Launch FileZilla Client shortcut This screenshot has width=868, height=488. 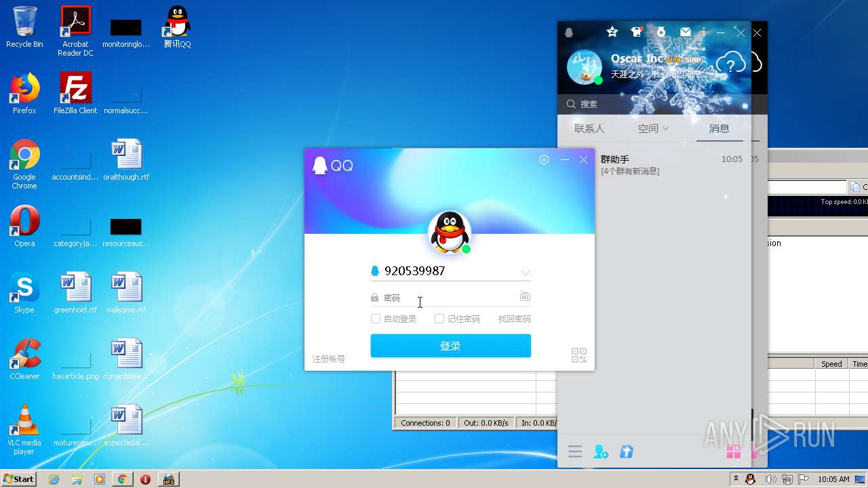tap(75, 94)
